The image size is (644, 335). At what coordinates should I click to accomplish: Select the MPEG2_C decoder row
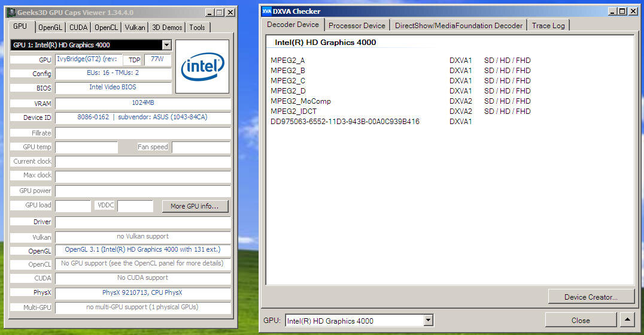pos(400,81)
